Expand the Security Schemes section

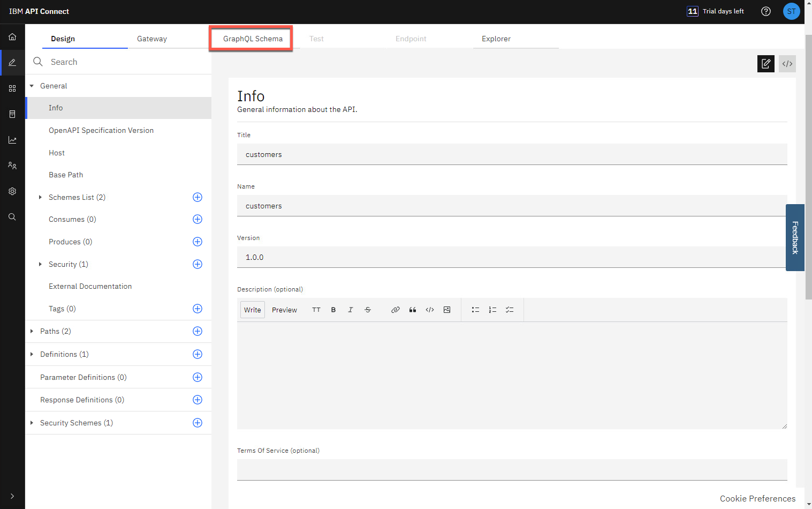(32, 423)
